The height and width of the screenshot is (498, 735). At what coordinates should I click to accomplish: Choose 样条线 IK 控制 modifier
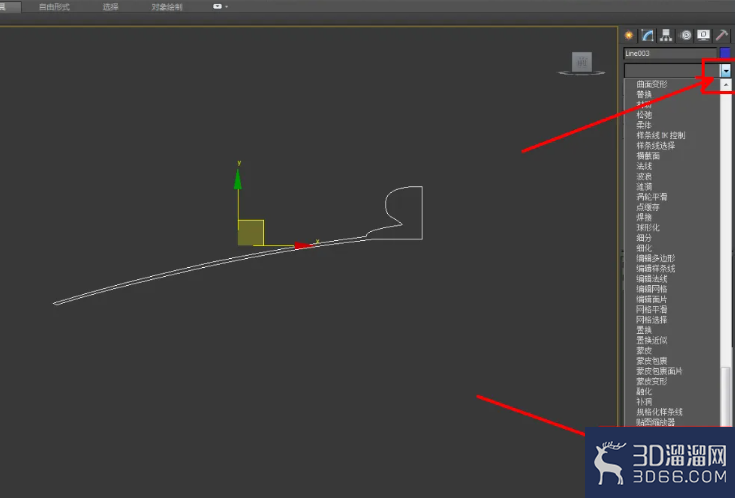point(660,136)
